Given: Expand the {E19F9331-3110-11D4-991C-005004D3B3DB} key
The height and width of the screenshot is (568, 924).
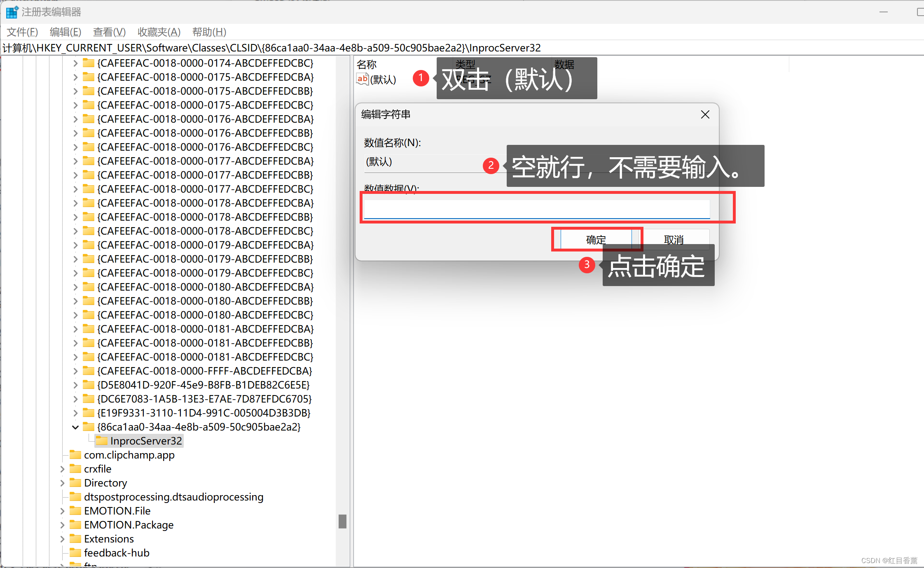Looking at the screenshot, I should [x=75, y=413].
